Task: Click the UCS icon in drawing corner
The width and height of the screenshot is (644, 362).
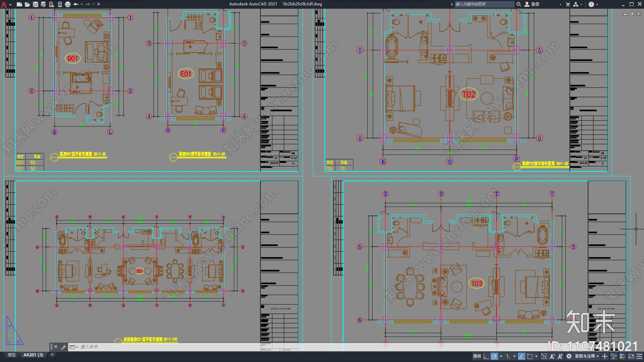Action: click(14, 331)
